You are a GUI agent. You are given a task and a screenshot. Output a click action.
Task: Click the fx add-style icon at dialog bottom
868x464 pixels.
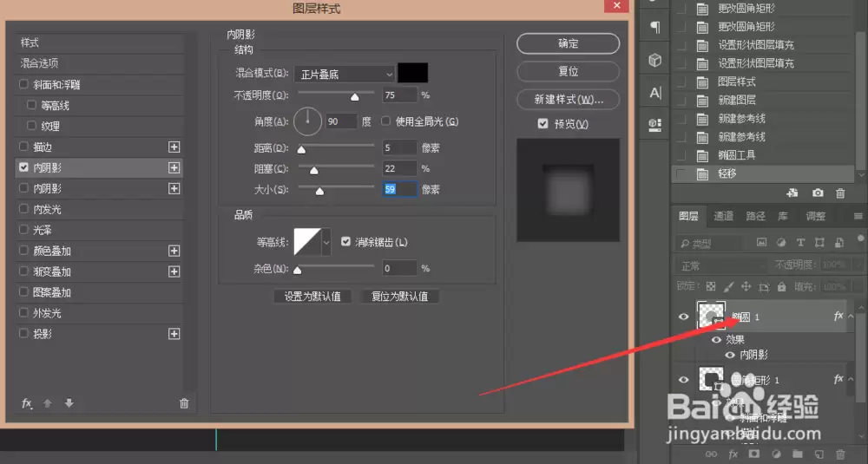coord(27,403)
